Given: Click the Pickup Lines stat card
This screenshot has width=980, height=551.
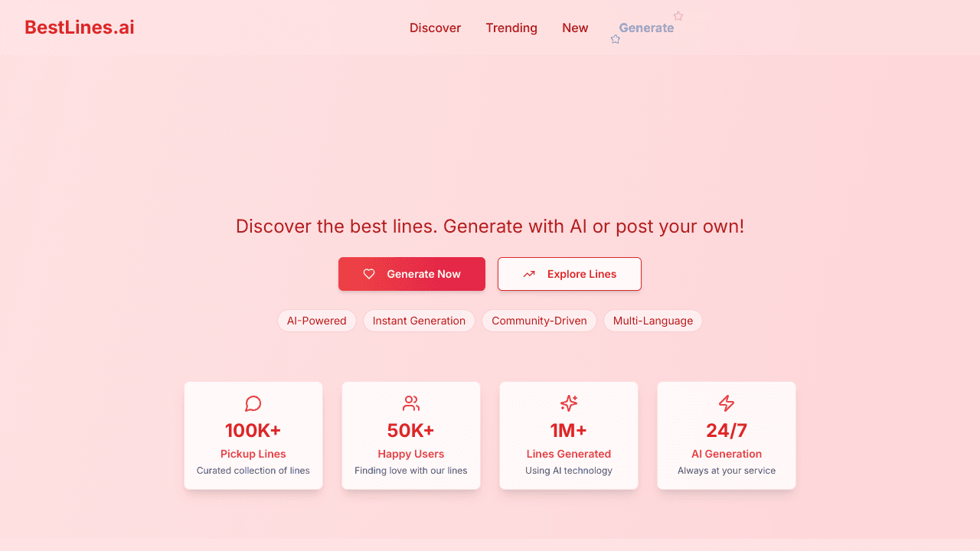Looking at the screenshot, I should [253, 435].
